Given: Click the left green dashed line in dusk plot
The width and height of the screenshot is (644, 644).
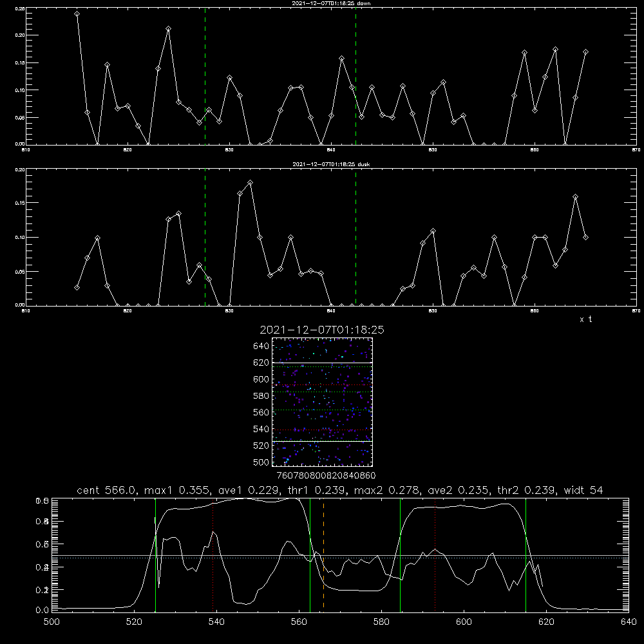Looking at the screenshot, I should (x=205, y=238).
